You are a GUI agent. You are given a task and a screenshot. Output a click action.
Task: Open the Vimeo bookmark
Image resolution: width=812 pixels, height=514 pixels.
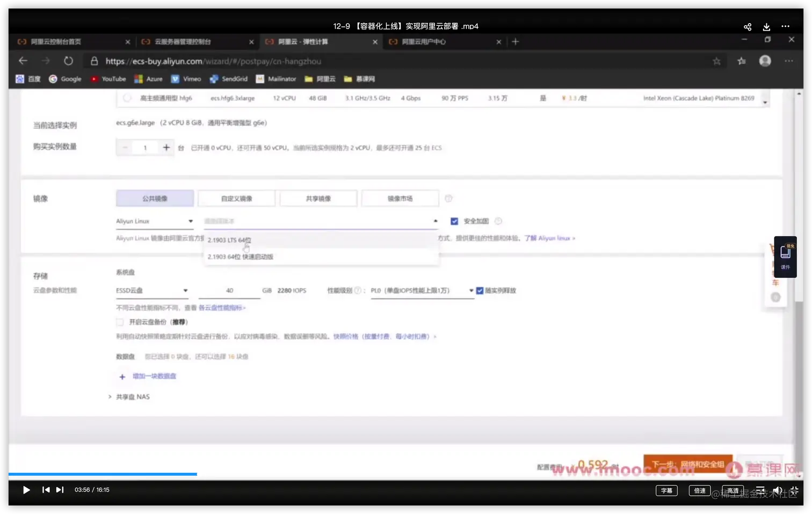(186, 79)
